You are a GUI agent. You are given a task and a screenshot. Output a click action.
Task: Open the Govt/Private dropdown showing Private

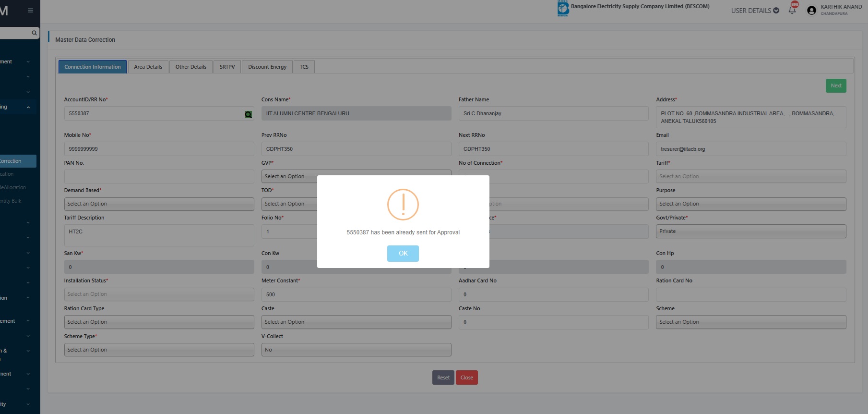point(750,231)
